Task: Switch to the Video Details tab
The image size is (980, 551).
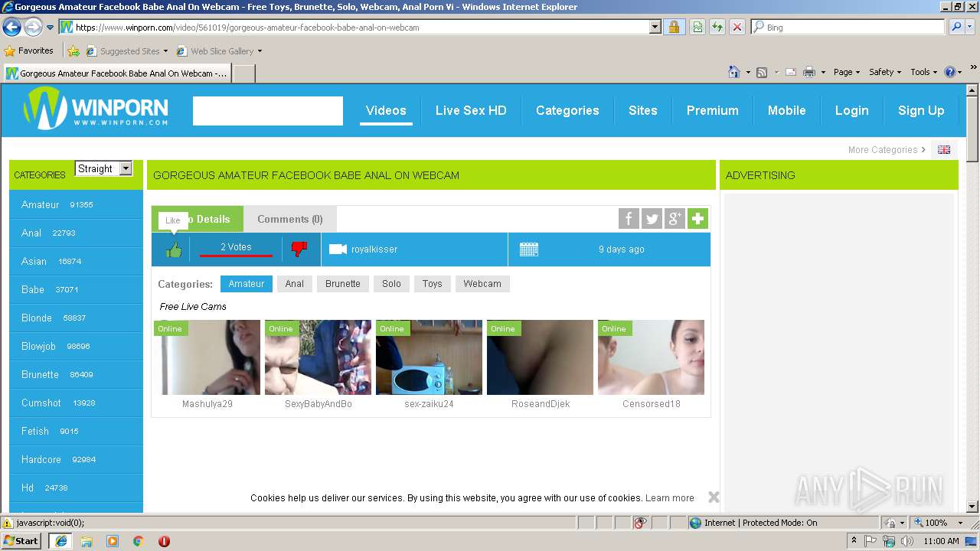Action: [198, 219]
